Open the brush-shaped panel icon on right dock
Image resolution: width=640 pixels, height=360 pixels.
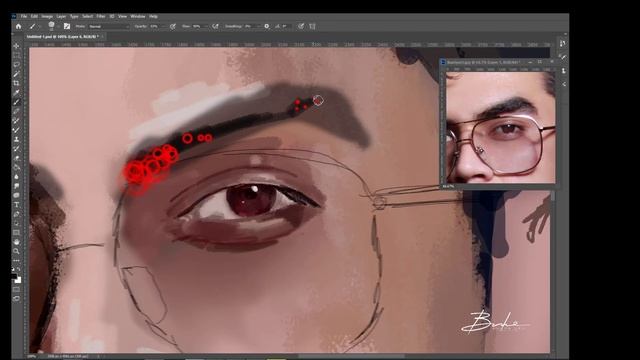[563, 57]
